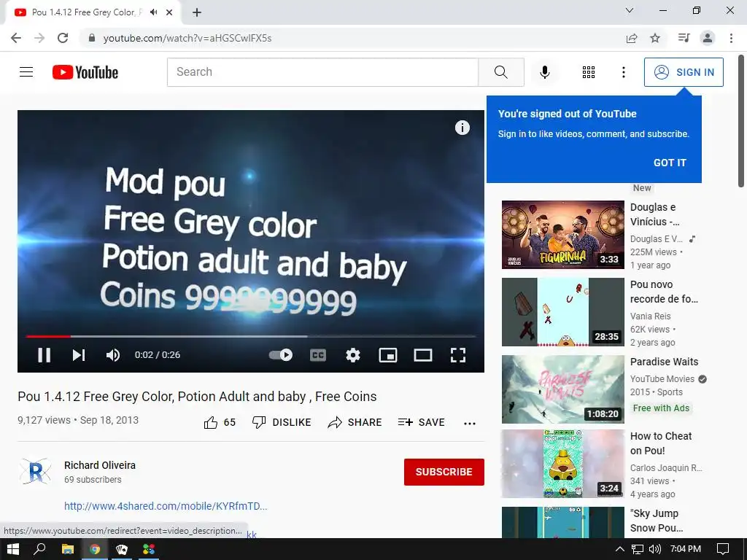Bookmark this page with the star
Image resolution: width=747 pixels, height=560 pixels.
[655, 38]
